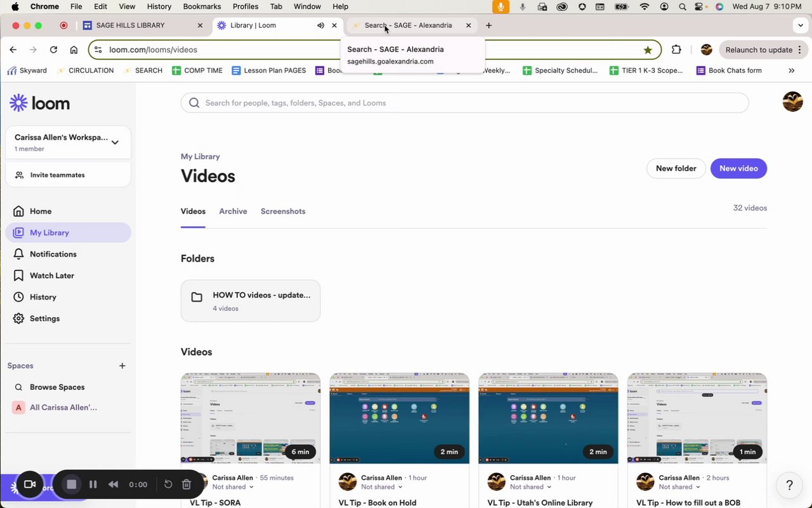Open Spotlight search in the menu bar

[x=682, y=6]
